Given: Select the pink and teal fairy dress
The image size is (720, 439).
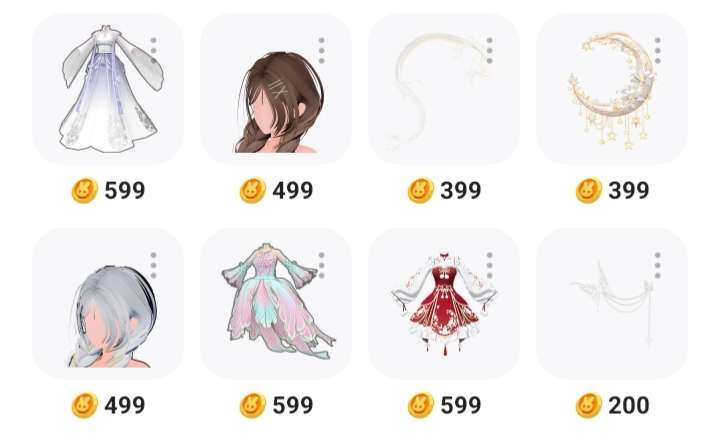Looking at the screenshot, I should pos(276,304).
